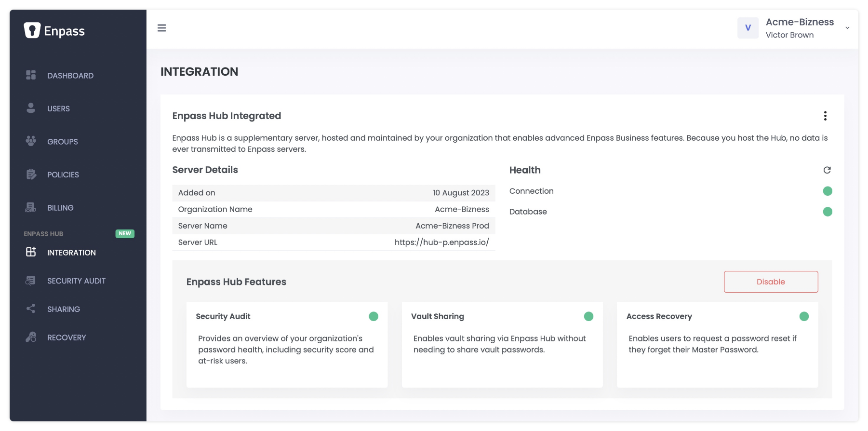Click the Security Audit sidebar icon
This screenshot has width=868, height=431.
(x=31, y=280)
